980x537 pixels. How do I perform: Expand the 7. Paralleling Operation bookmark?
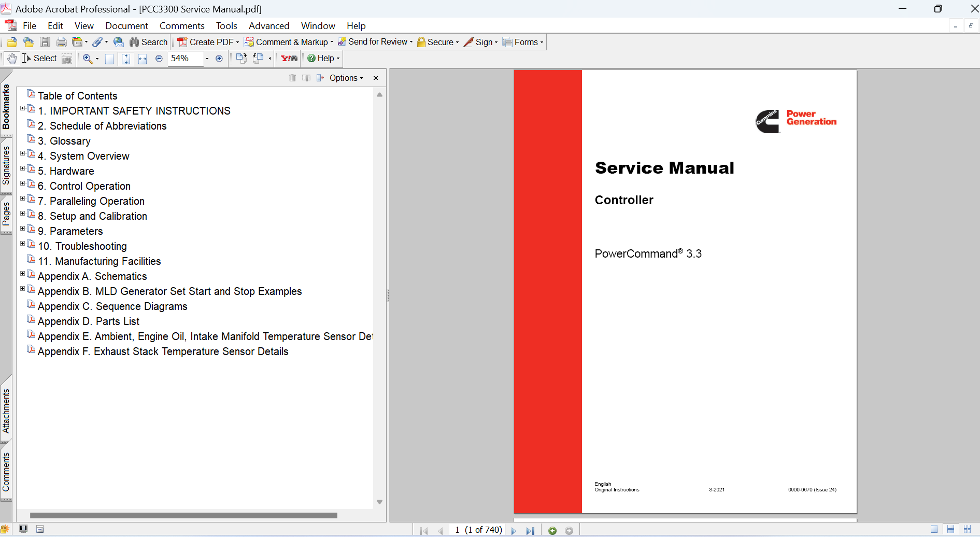(x=22, y=199)
